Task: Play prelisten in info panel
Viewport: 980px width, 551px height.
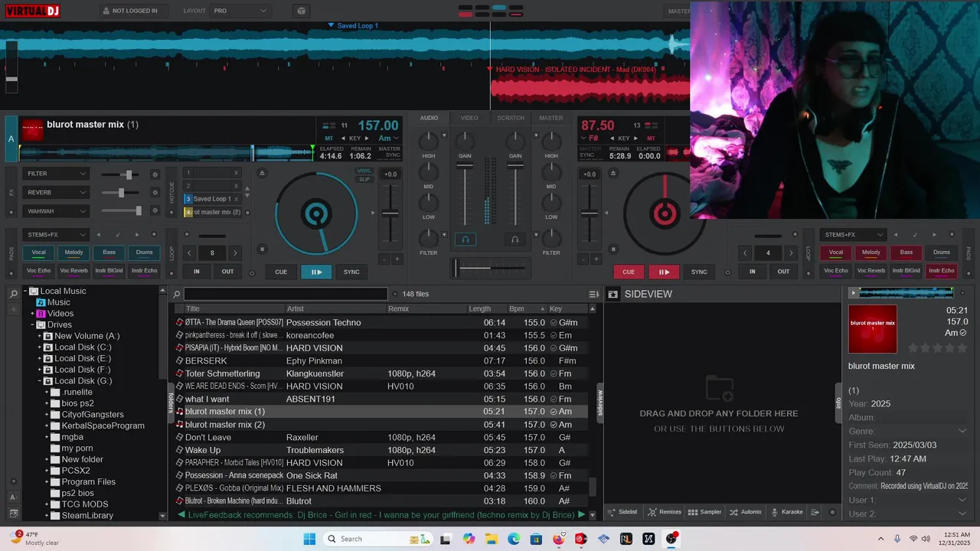Action: pyautogui.click(x=854, y=293)
